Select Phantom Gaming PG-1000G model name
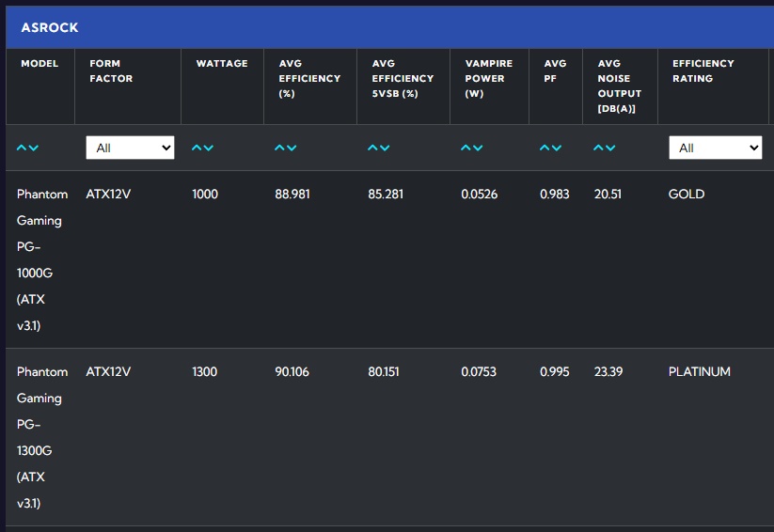The height and width of the screenshot is (532, 774). (x=42, y=259)
